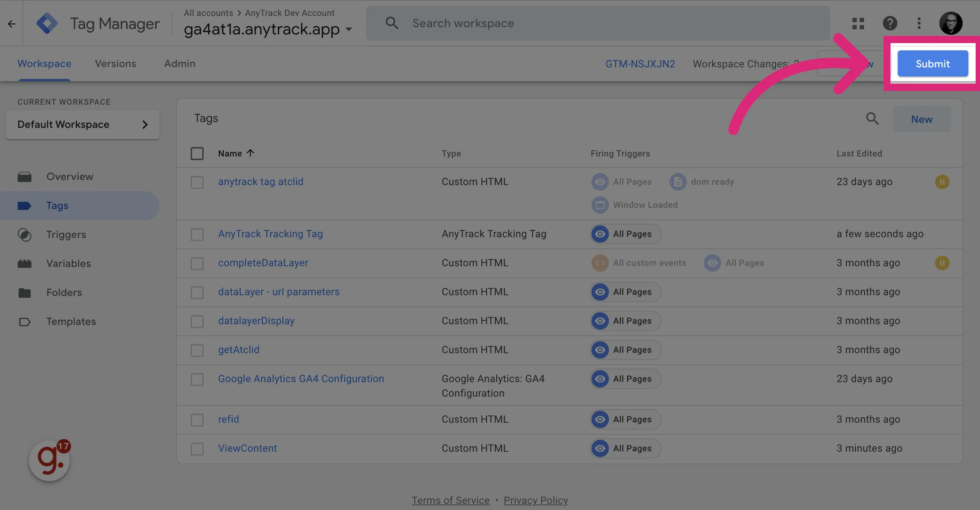Click All Pages trigger of refid row
This screenshot has width=980, height=510.
626,419
